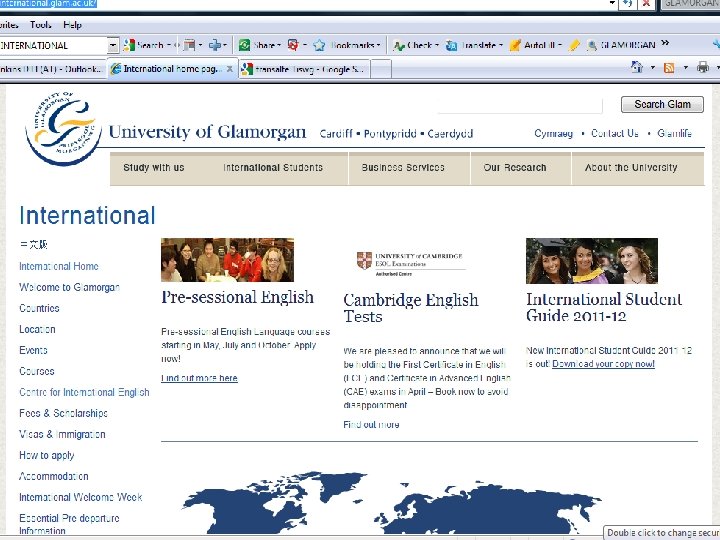Expand the Check dropdown arrow
The height and width of the screenshot is (540, 720).
click(437, 45)
